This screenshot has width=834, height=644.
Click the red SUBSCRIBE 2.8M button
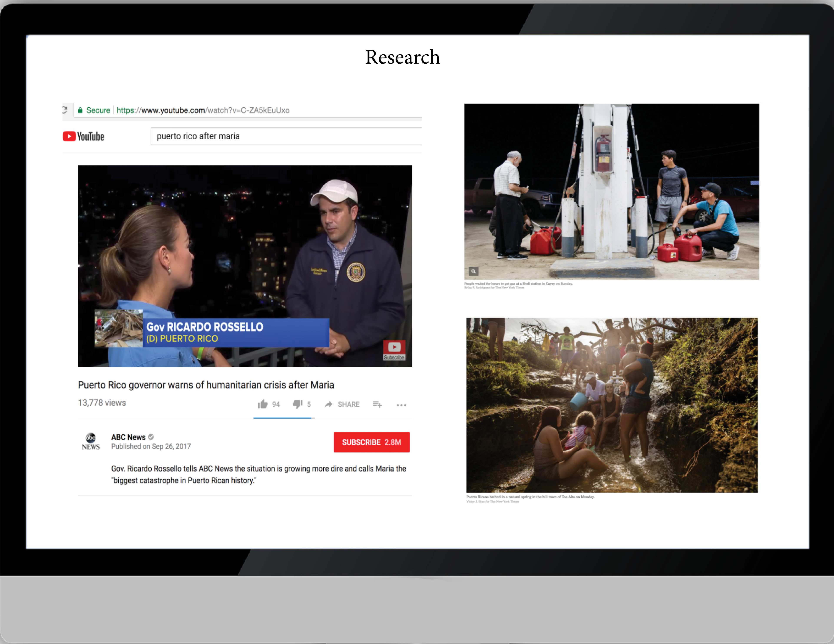(372, 442)
